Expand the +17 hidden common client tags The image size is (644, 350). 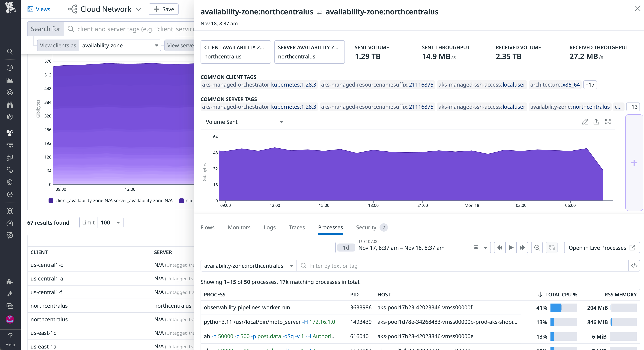590,85
